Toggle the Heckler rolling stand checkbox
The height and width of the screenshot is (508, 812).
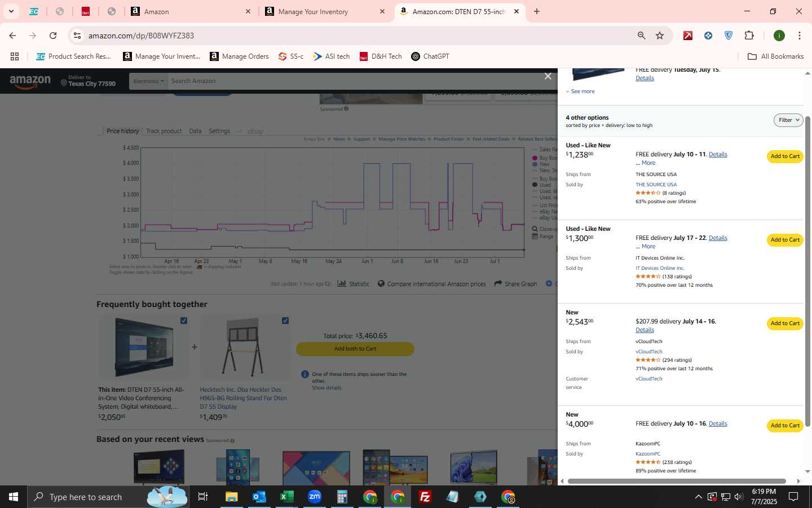click(285, 321)
